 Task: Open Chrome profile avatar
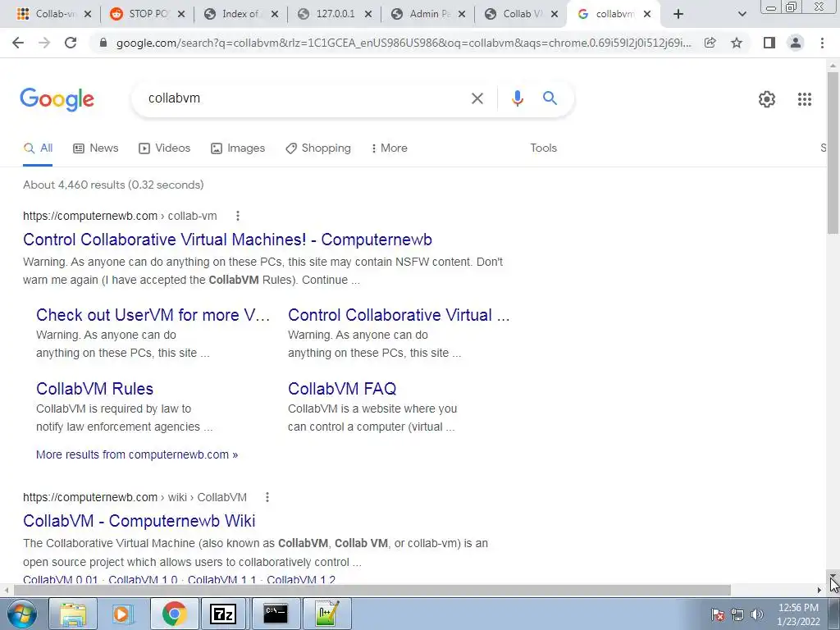click(x=796, y=43)
